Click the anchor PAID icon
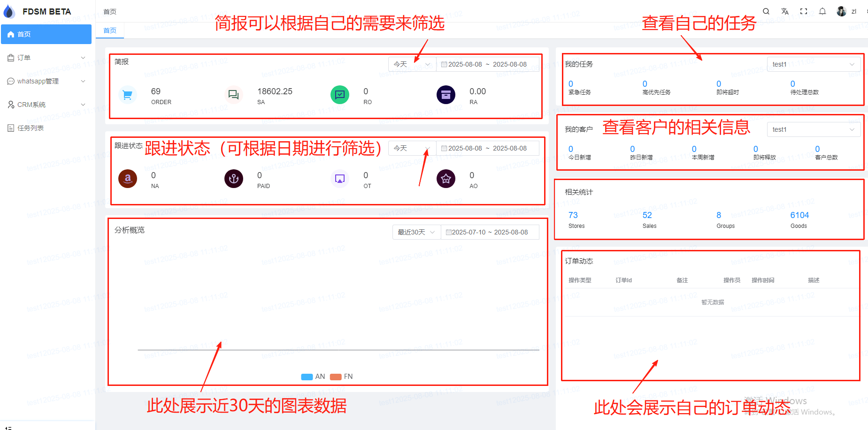868x430 pixels. 233,179
